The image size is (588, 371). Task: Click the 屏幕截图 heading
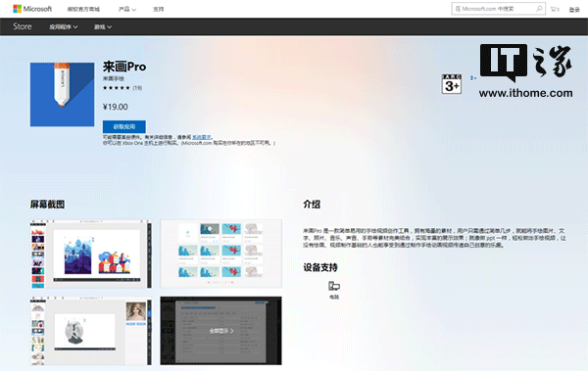tap(47, 205)
